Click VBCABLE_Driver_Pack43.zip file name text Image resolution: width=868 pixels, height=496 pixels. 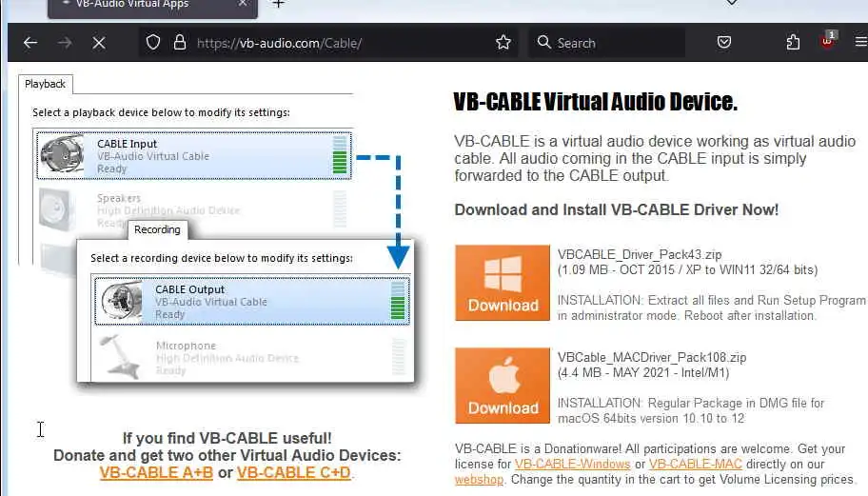pyautogui.click(x=640, y=254)
